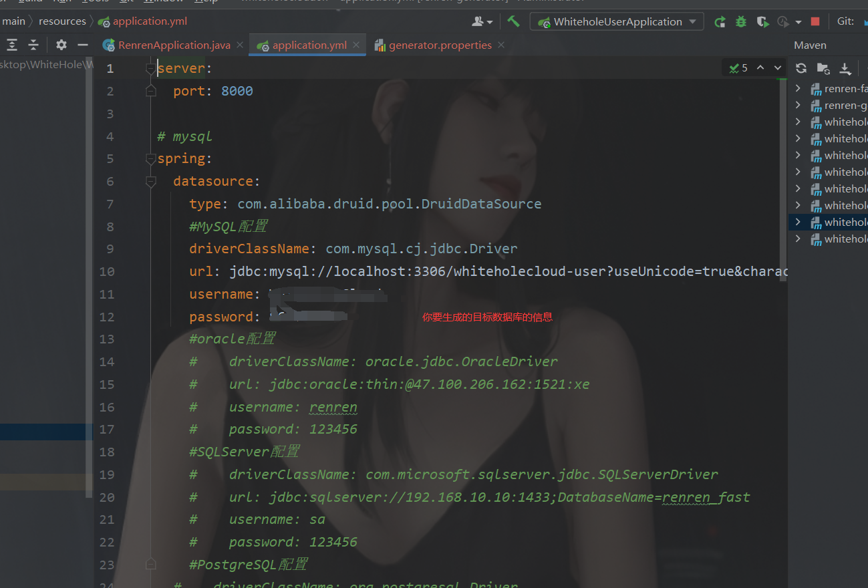
Task: Click the application.yml breadcrumb
Action: 142,21
